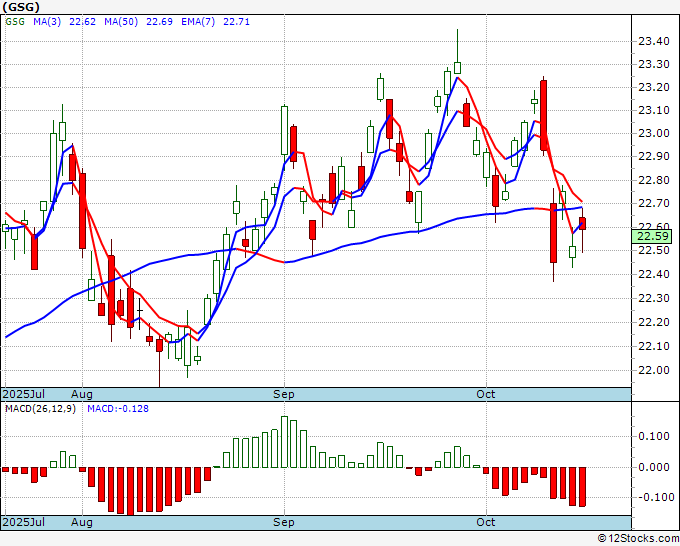The width and height of the screenshot is (680, 546).
Task: Click Aug label on price chart axis
Action: [82, 394]
